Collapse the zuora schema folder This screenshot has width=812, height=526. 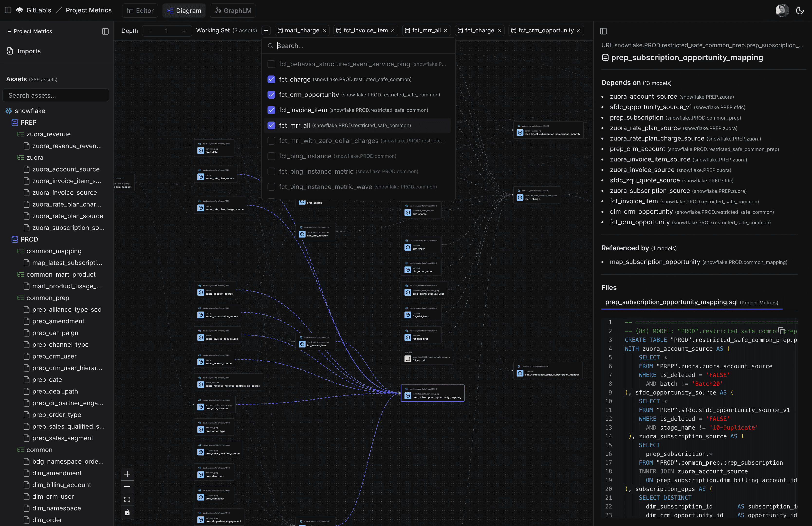30,157
